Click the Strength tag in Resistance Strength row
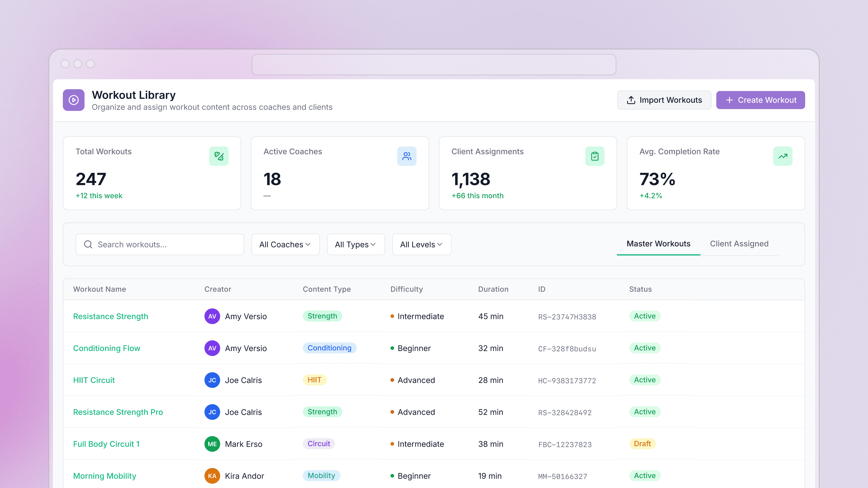The width and height of the screenshot is (868, 488). click(x=322, y=316)
